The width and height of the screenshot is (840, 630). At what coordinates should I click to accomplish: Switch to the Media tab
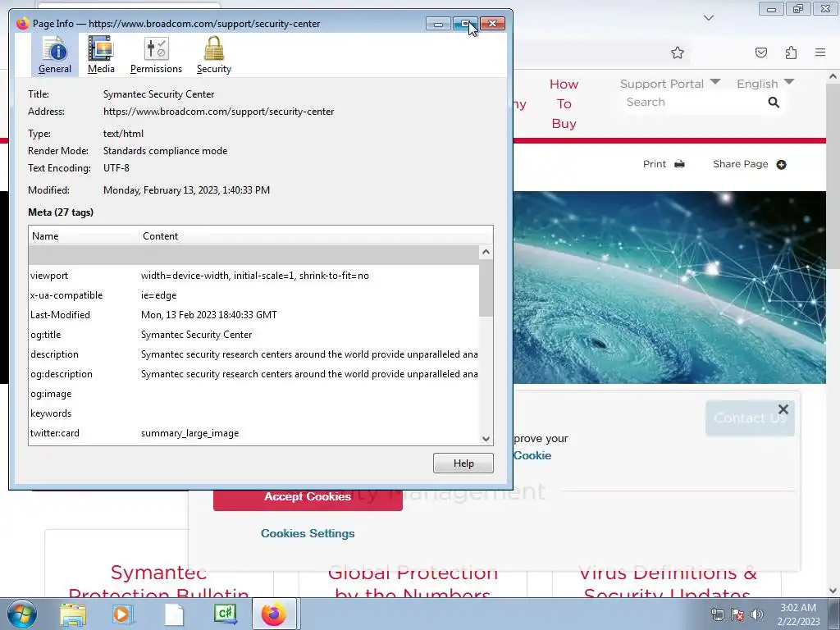click(101, 55)
